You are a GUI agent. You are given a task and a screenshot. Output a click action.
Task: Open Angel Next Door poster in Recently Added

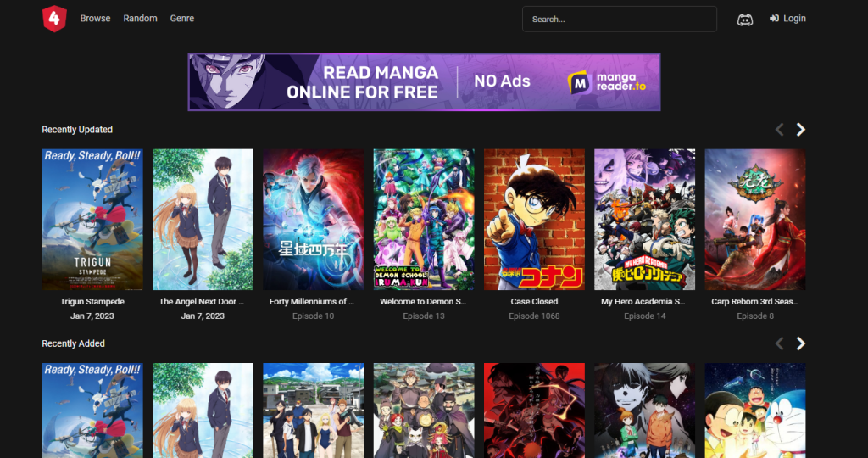203,411
